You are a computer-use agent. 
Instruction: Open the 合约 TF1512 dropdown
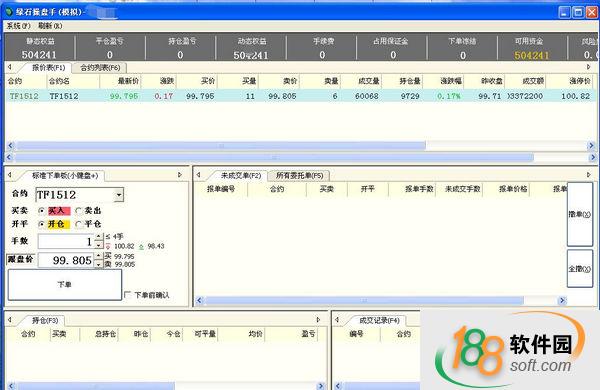click(119, 195)
